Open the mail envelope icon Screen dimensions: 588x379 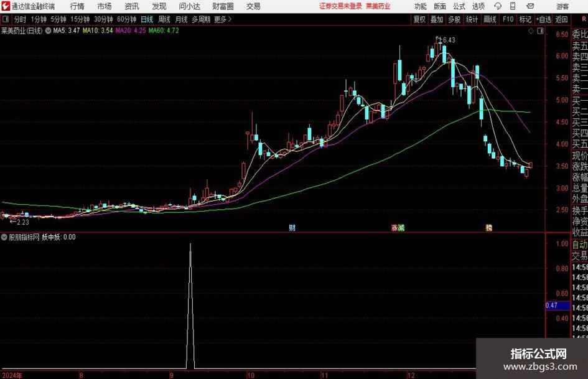[x=530, y=6]
